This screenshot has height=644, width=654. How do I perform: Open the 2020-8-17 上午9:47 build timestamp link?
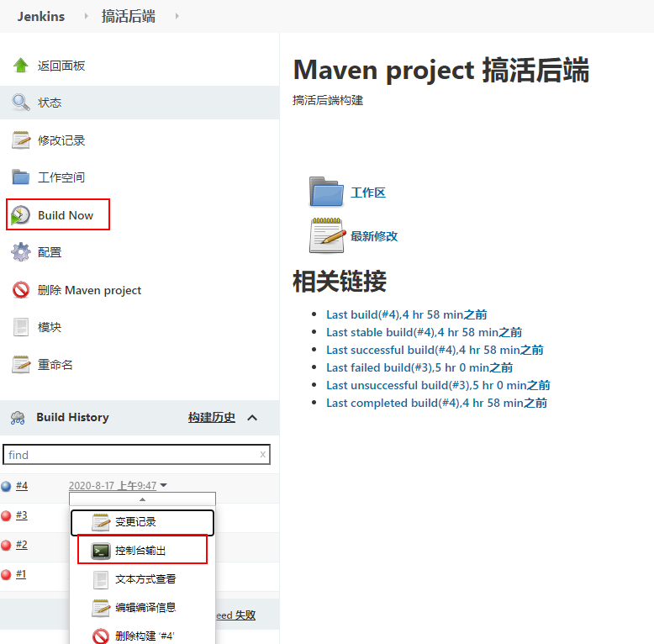coord(113,485)
